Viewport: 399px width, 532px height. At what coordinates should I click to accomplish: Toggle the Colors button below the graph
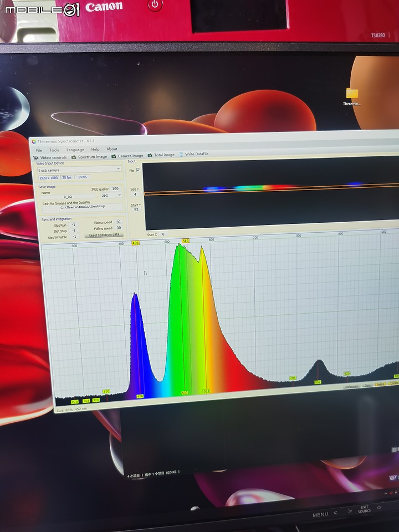pyautogui.click(x=393, y=383)
